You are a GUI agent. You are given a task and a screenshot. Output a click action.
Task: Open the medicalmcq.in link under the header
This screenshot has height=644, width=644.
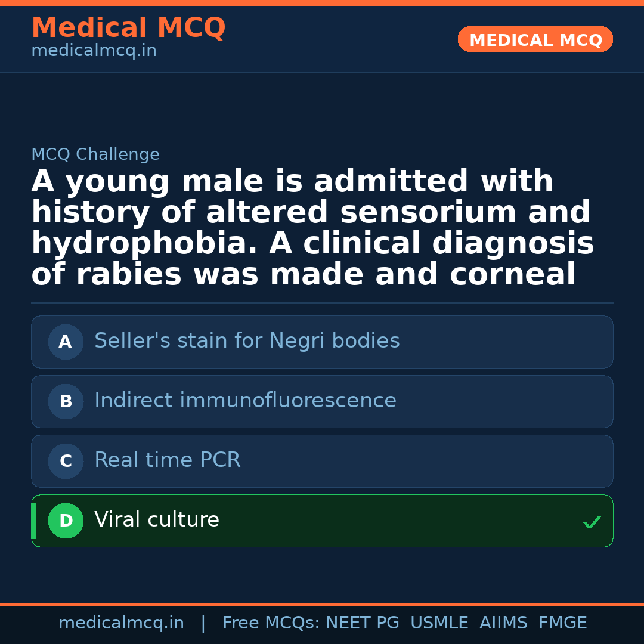coord(94,51)
